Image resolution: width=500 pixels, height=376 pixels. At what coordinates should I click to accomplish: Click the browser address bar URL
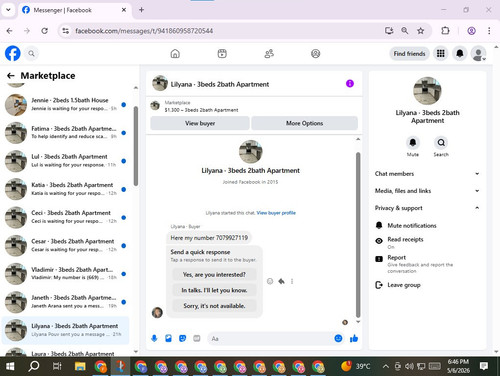(x=144, y=31)
